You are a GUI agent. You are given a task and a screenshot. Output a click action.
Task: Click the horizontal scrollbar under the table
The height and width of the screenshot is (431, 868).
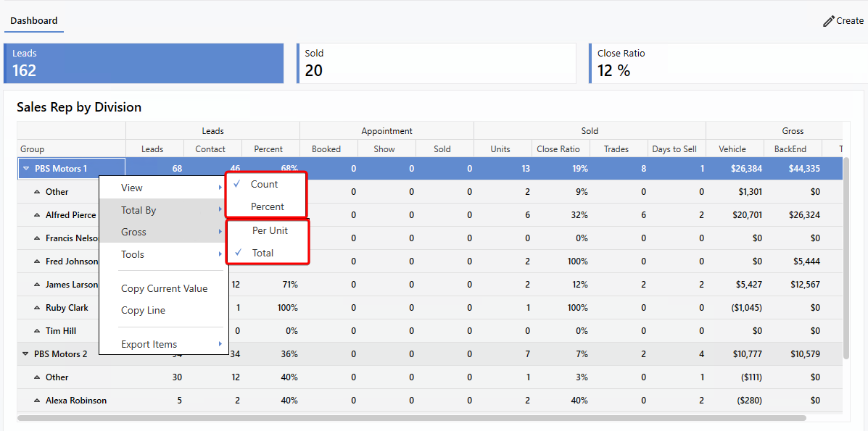pos(411,418)
